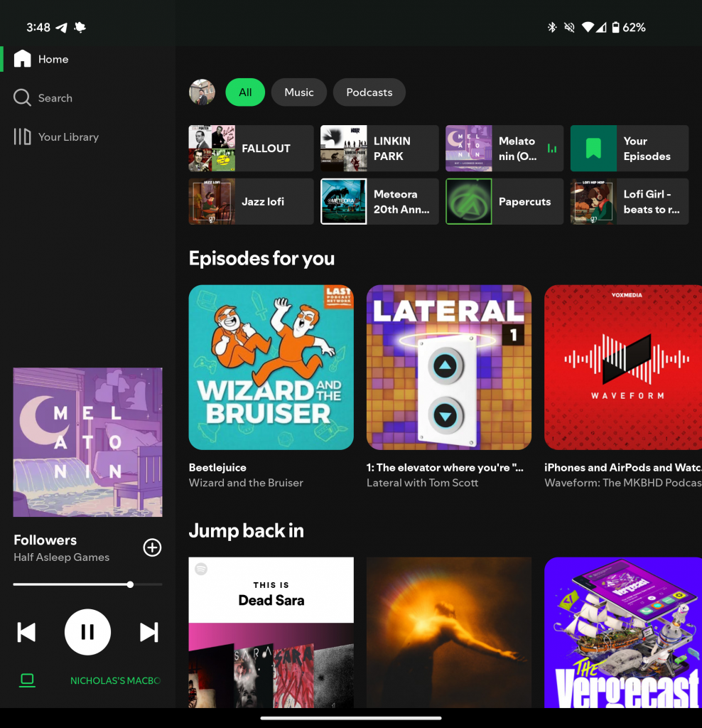This screenshot has height=728, width=702.
Task: Open the Episodes for you heading
Action: pos(261,258)
